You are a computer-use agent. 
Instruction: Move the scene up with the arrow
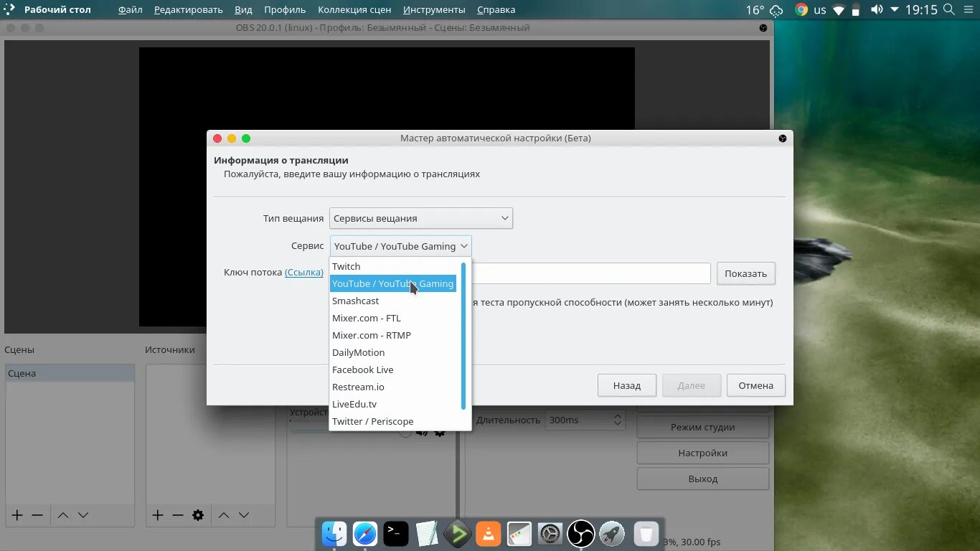pyautogui.click(x=63, y=515)
